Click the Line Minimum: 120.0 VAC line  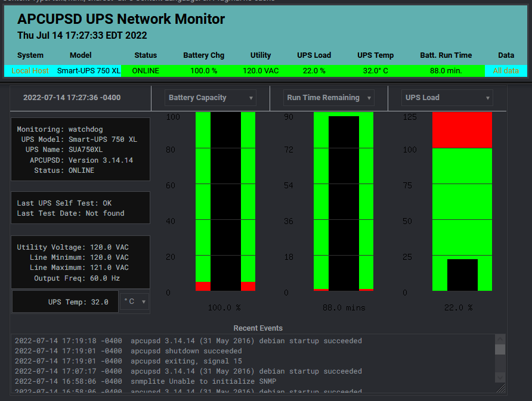click(x=79, y=257)
